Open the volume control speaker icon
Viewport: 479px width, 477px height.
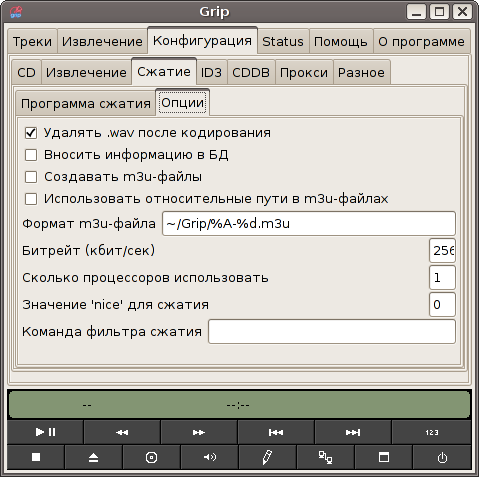point(209,457)
